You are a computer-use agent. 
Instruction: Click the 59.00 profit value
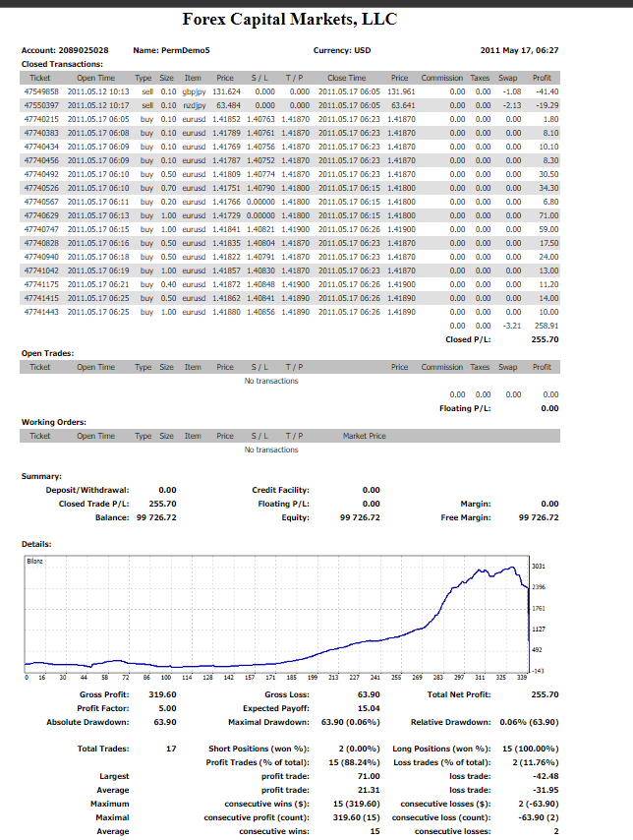548,229
